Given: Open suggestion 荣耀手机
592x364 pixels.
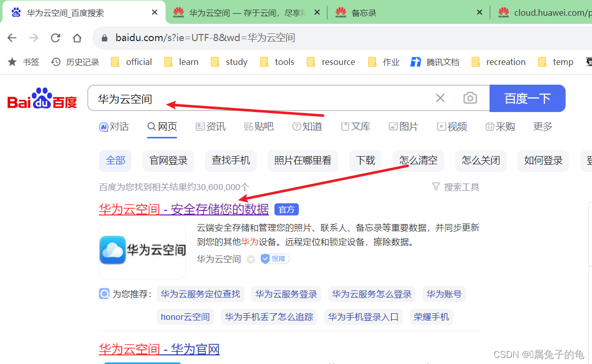Looking at the screenshot, I should pyautogui.click(x=431, y=317).
